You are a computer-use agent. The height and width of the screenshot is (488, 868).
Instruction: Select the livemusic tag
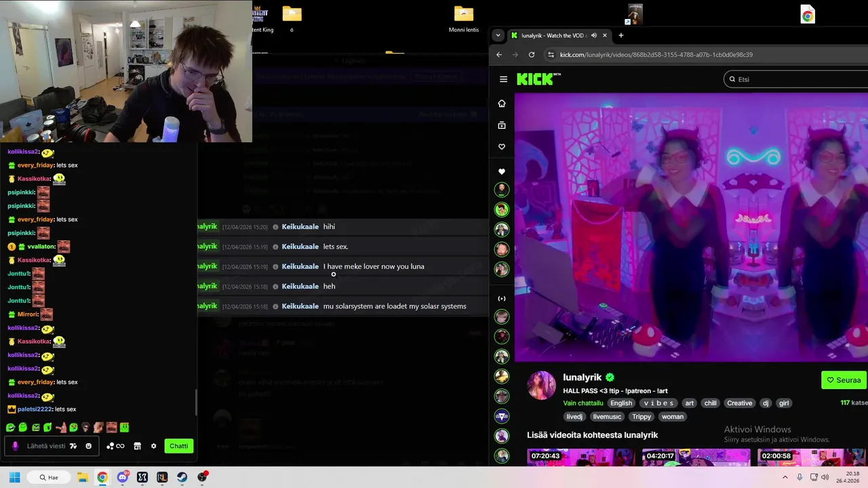[x=607, y=417]
